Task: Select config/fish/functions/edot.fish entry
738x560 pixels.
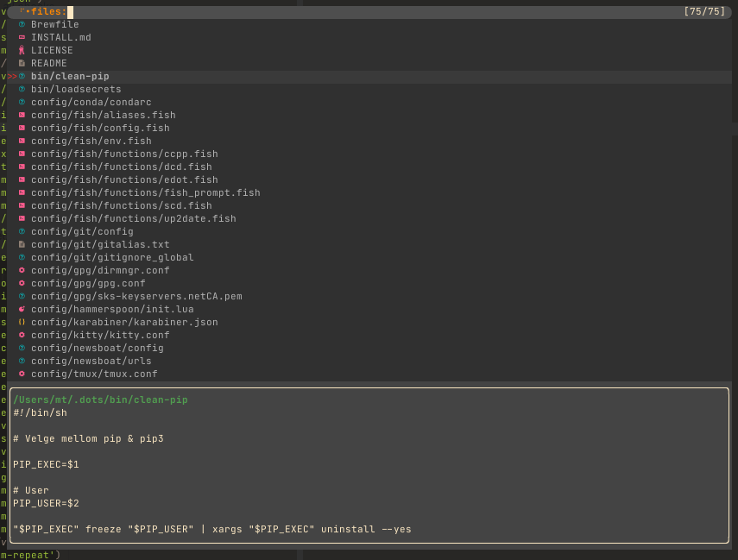Action: pos(124,179)
